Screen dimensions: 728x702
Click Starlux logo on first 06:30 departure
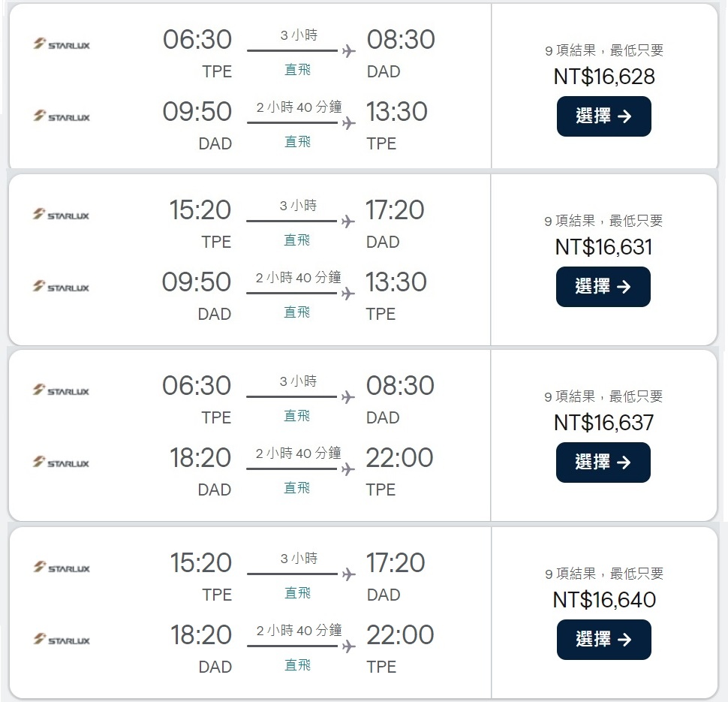[62, 44]
